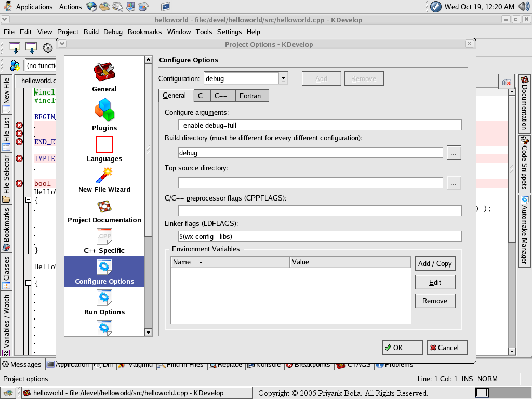Open New File side panel

coord(6,95)
